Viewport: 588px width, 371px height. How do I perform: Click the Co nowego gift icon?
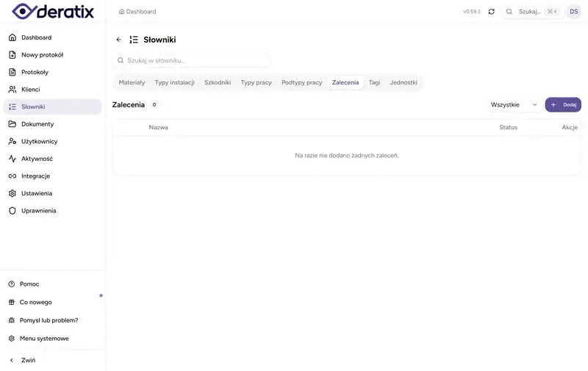pos(12,302)
